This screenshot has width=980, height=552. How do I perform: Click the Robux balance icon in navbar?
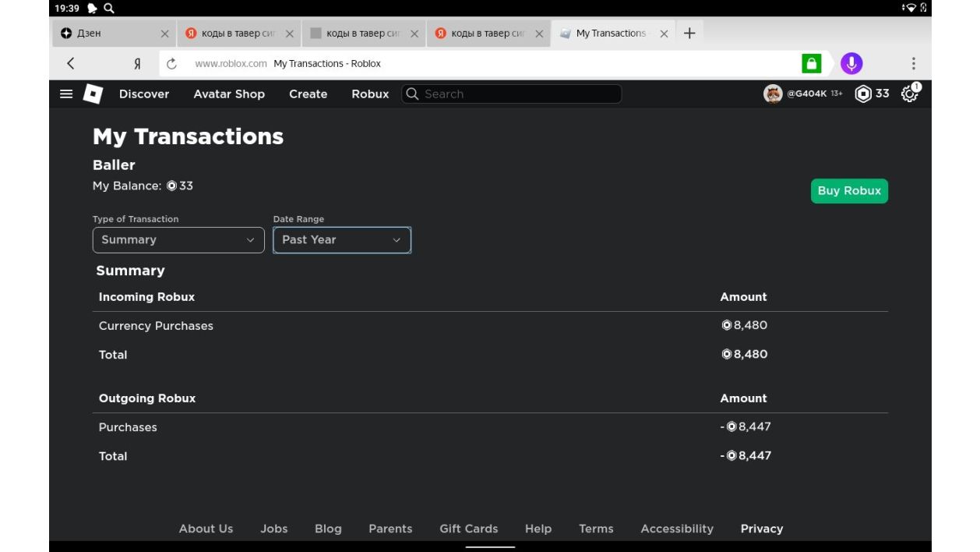point(863,94)
